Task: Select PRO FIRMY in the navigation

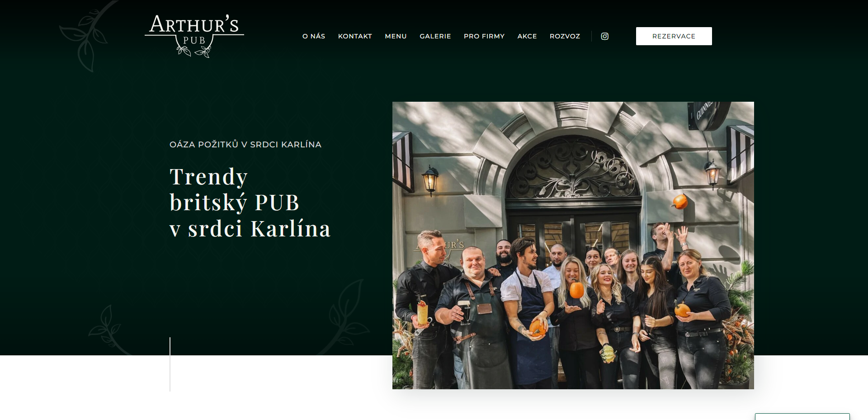Action: (x=484, y=36)
